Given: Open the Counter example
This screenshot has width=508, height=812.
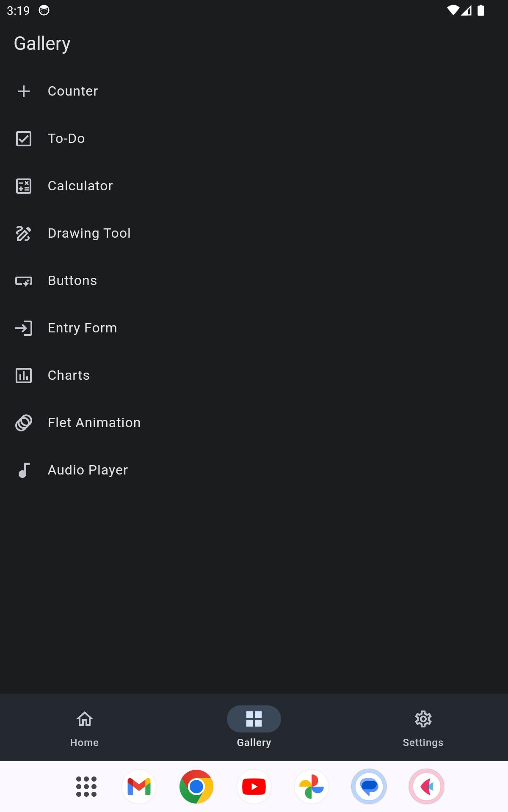Looking at the screenshot, I should (254, 91).
